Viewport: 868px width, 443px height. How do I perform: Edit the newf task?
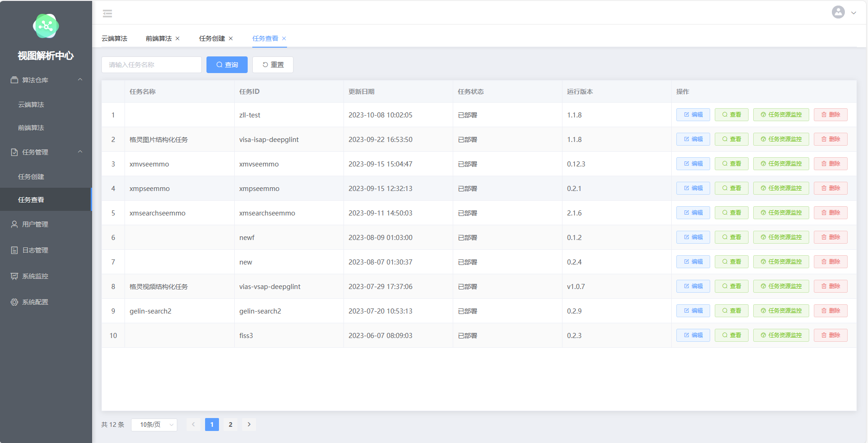[x=693, y=237]
